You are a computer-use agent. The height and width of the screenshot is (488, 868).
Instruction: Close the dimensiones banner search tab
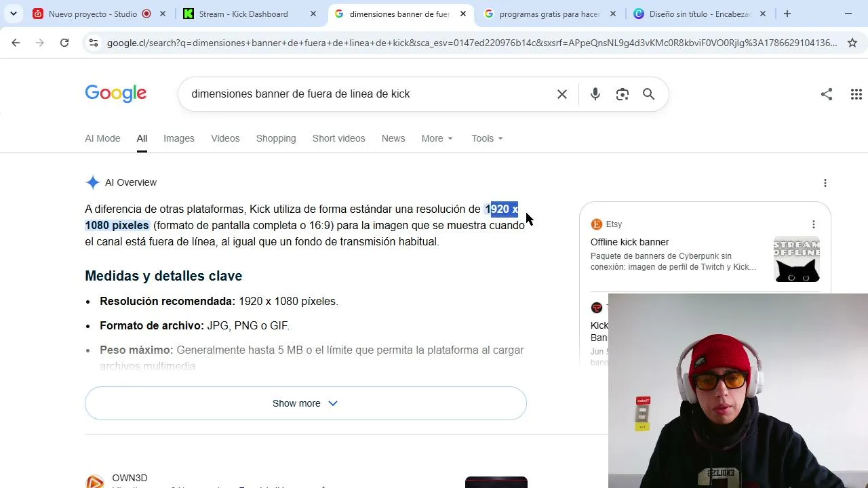[x=463, y=14]
